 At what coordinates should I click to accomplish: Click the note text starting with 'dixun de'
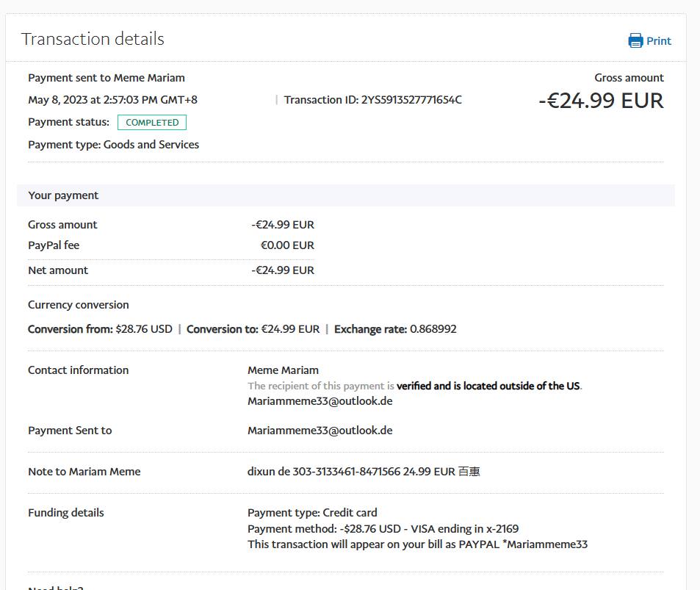click(x=364, y=472)
